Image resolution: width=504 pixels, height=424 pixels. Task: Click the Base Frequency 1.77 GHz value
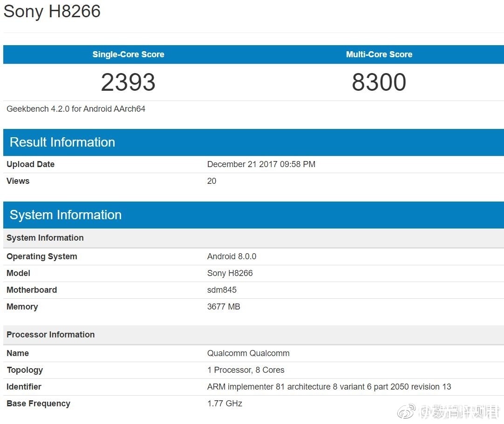coord(225,403)
